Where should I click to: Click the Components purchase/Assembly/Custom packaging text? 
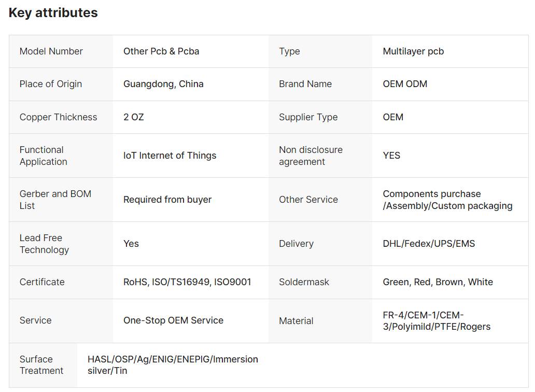(x=447, y=200)
